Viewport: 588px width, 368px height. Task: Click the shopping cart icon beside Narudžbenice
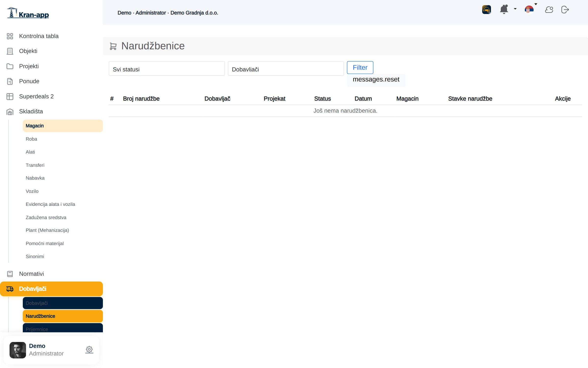(113, 46)
